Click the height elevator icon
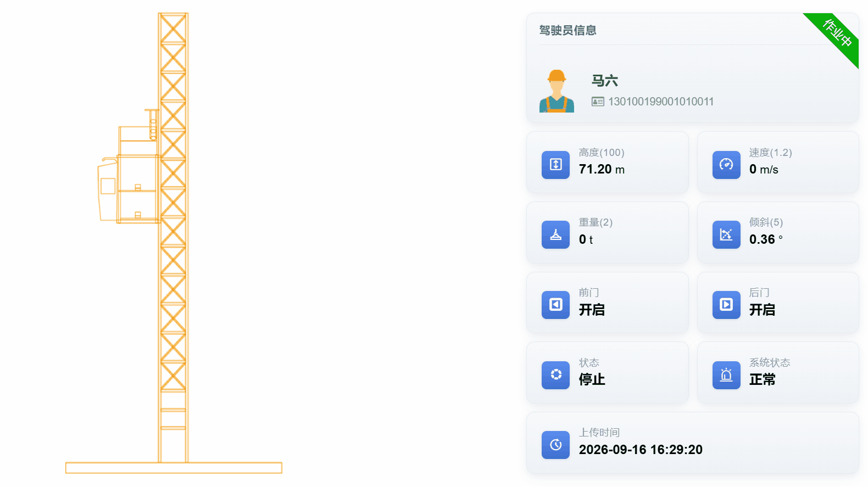Viewport: 868px width, 487px height. [x=555, y=165]
